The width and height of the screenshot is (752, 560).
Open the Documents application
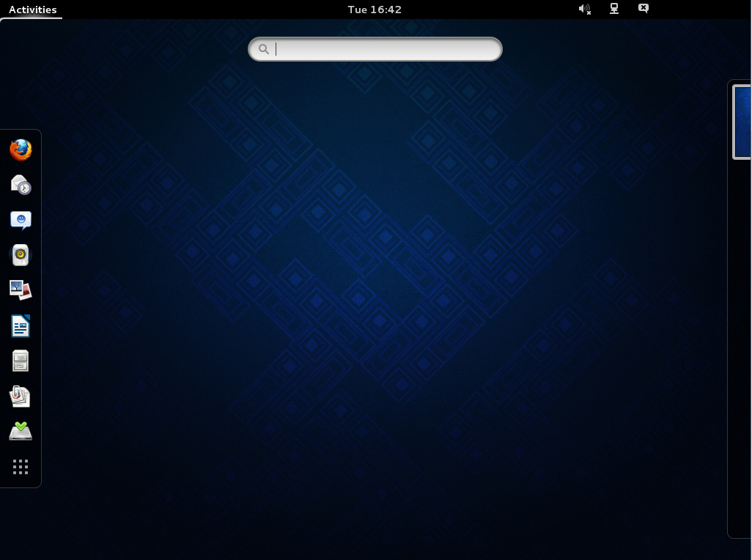21,397
